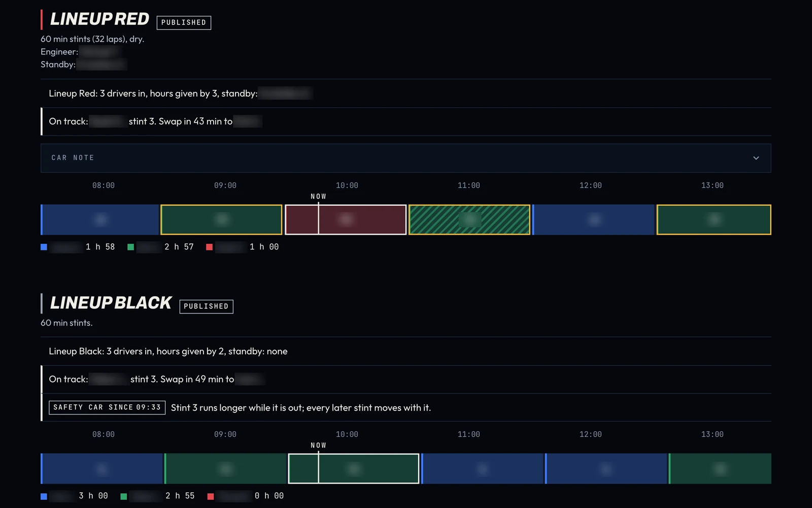
Task: Click the '2 h 57' driver hours value
Action: click(x=179, y=247)
